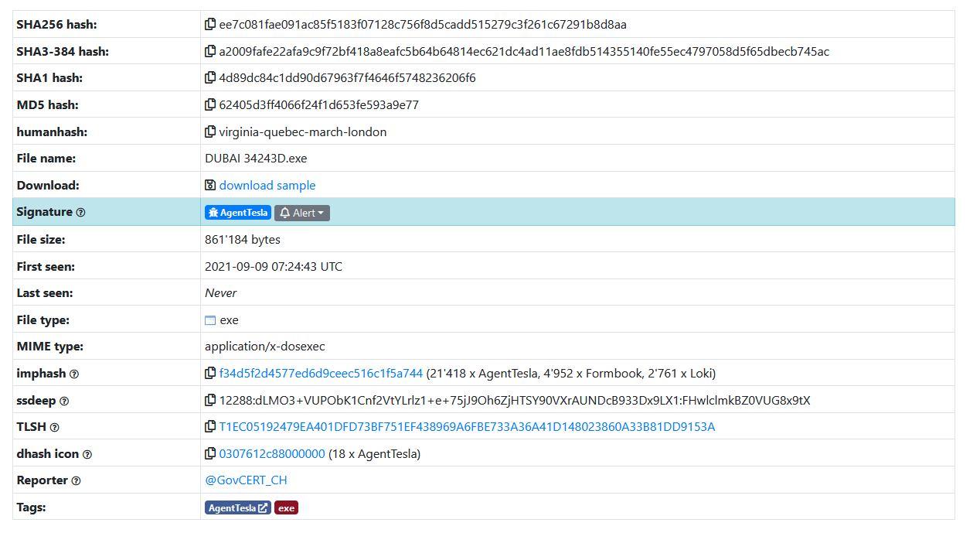Copy the SHA256 hash value
980x533 pixels.
pyautogui.click(x=210, y=25)
